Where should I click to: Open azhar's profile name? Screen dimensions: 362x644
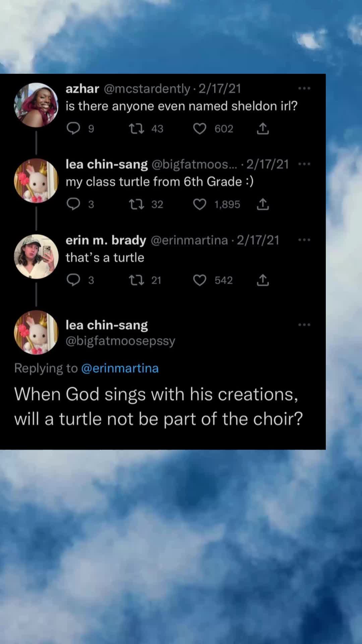82,89
